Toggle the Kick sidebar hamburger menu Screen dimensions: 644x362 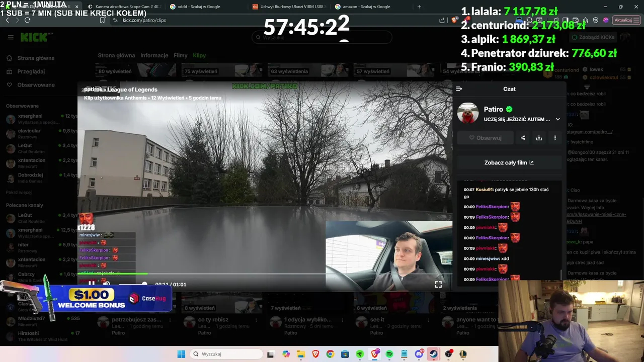point(11,37)
